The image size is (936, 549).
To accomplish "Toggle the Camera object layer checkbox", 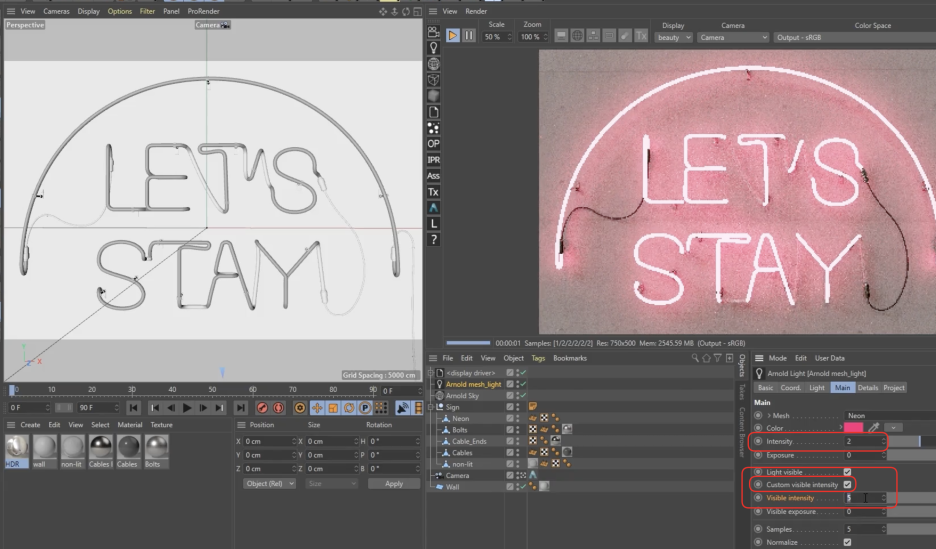I will 510,476.
